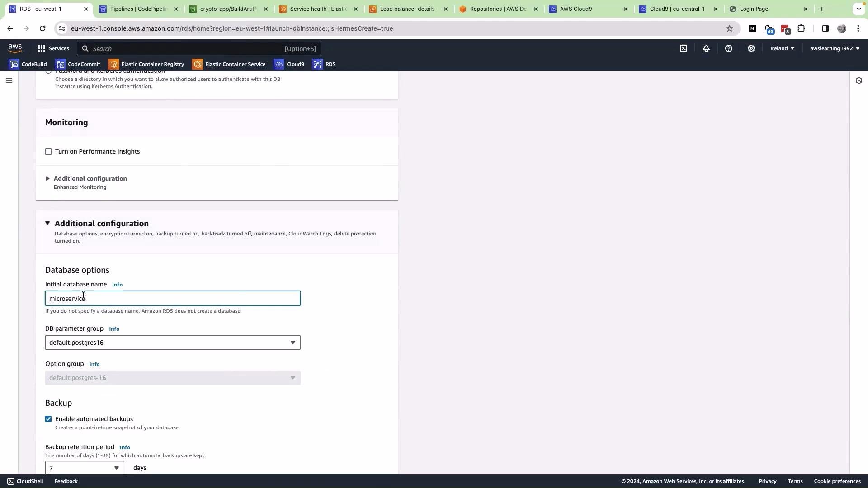Uncheck Enable automated backups

click(x=48, y=419)
